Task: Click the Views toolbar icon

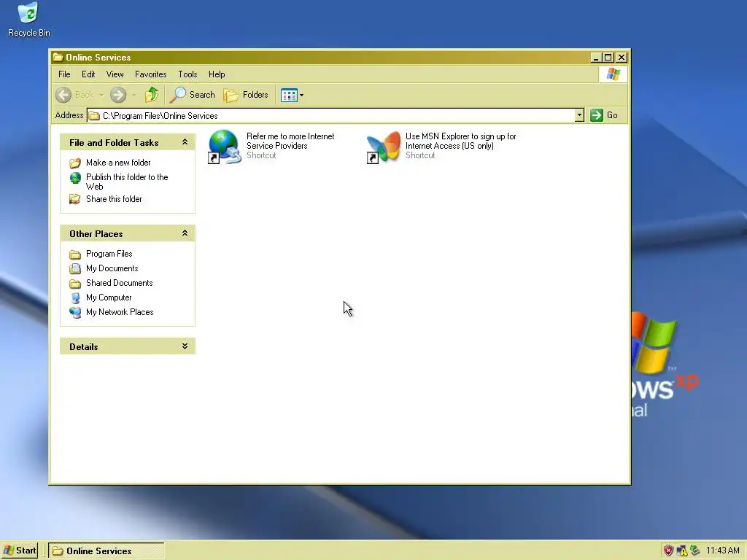Action: [x=289, y=96]
